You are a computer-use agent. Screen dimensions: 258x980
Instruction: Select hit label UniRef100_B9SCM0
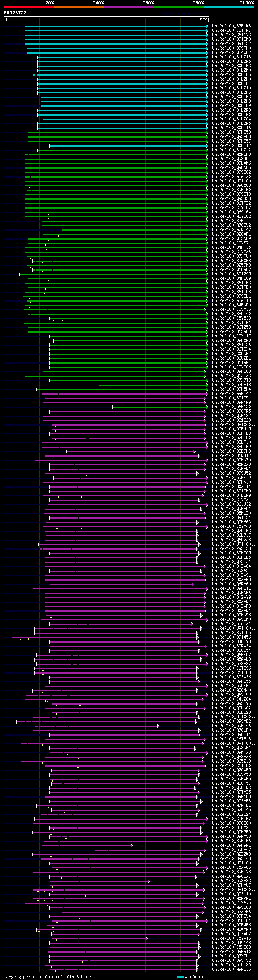click(x=231, y=620)
